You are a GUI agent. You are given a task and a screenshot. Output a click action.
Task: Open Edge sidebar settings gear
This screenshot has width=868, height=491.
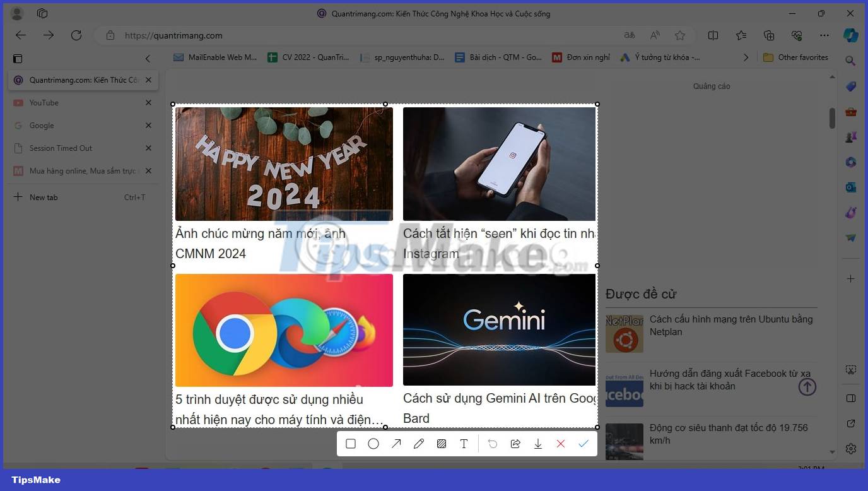851,448
